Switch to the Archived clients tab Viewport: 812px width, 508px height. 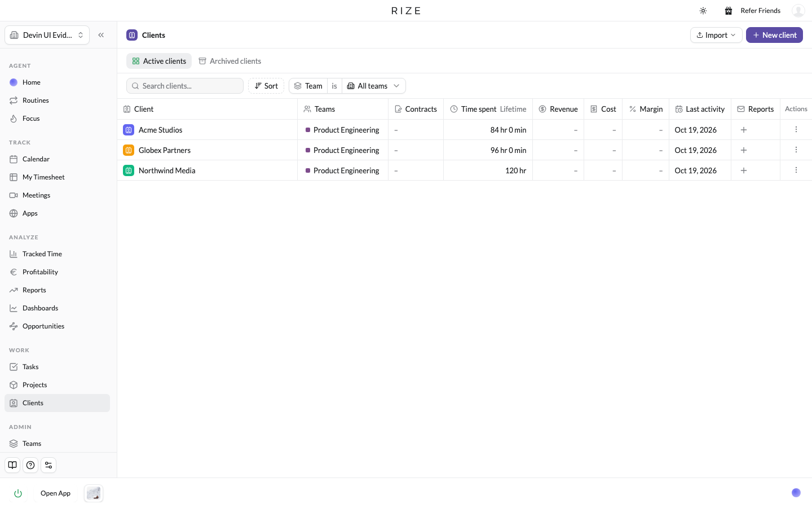point(230,61)
